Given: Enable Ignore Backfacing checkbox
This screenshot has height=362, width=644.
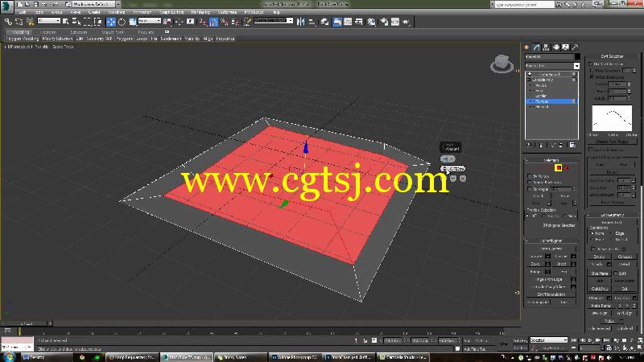Looking at the screenshot, I should (530, 183).
